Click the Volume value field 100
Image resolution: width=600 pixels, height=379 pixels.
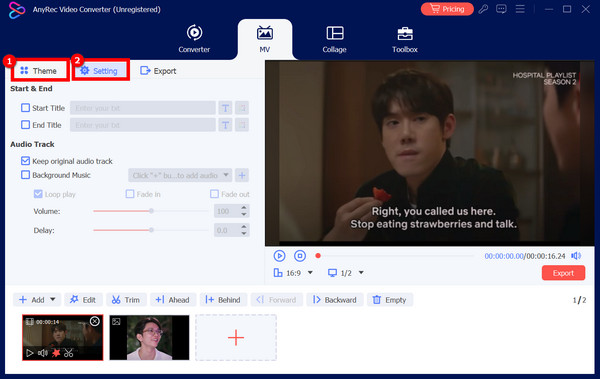click(227, 211)
